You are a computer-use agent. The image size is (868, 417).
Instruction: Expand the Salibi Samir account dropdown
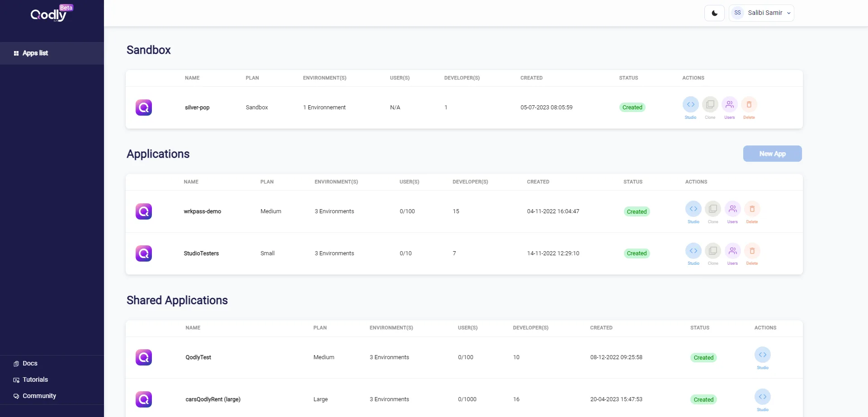pyautogui.click(x=761, y=13)
